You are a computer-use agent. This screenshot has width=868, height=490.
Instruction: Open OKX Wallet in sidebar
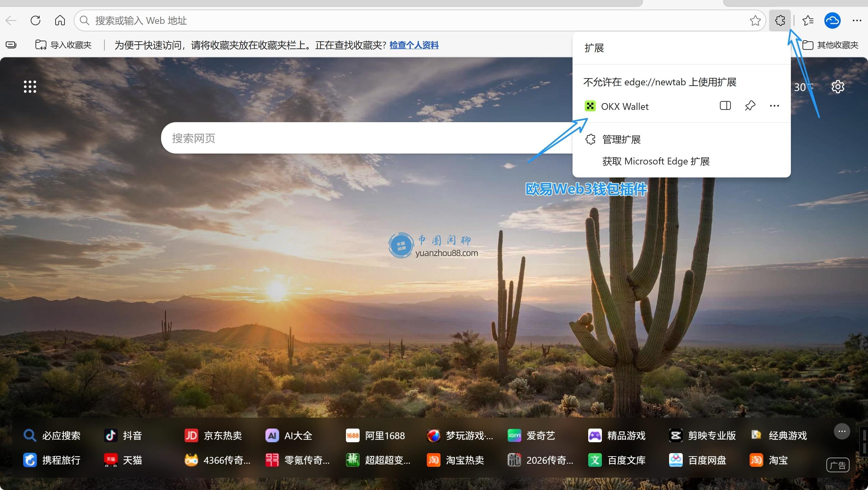tap(725, 106)
